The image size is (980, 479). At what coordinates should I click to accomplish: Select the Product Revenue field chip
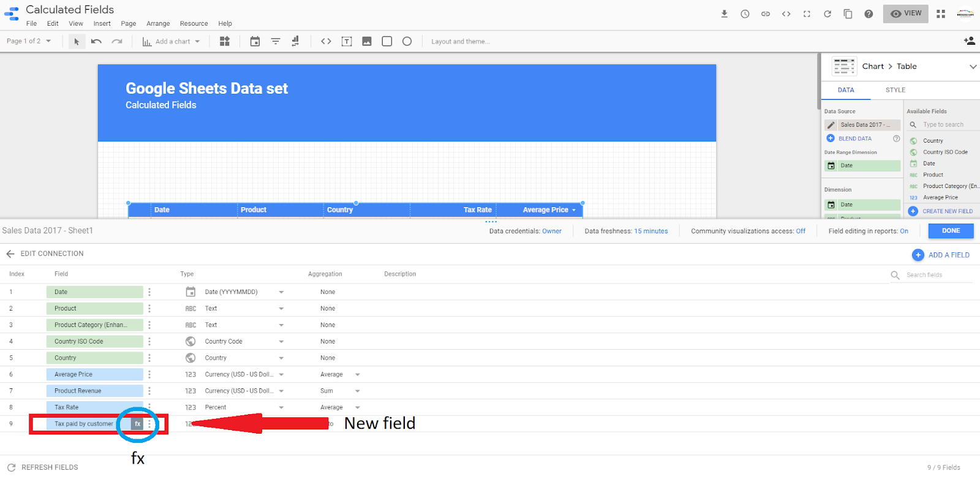click(x=94, y=391)
